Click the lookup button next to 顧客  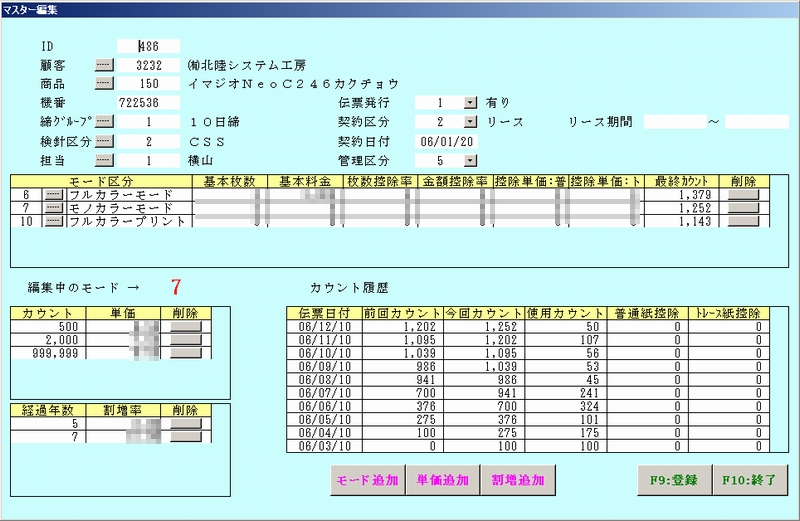(x=105, y=65)
